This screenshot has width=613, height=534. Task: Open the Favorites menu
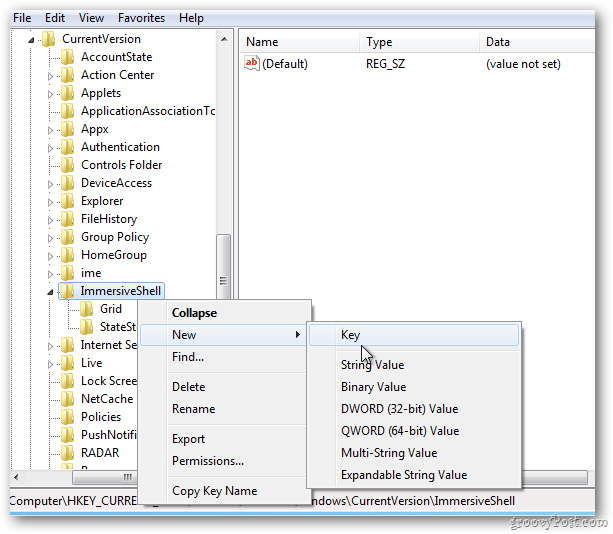(x=141, y=18)
